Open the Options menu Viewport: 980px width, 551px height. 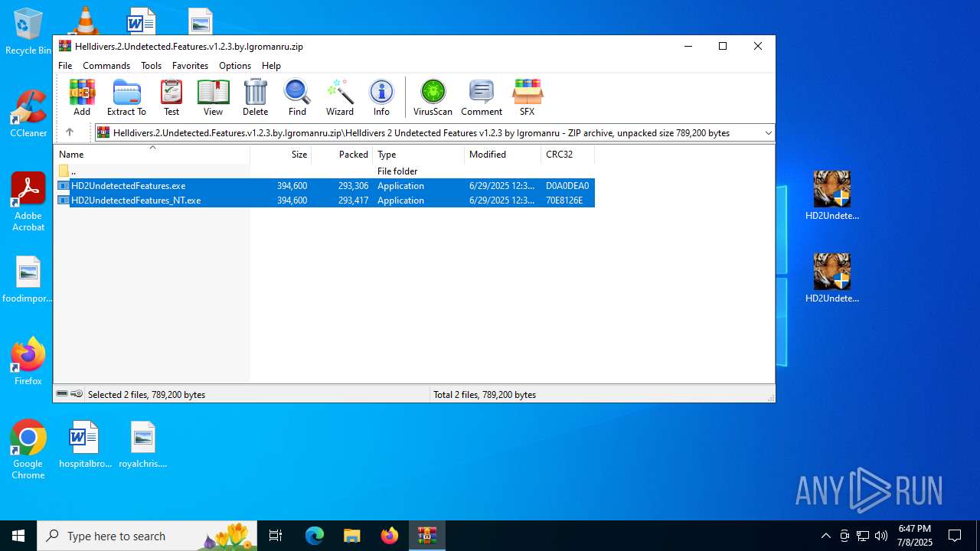pos(235,66)
